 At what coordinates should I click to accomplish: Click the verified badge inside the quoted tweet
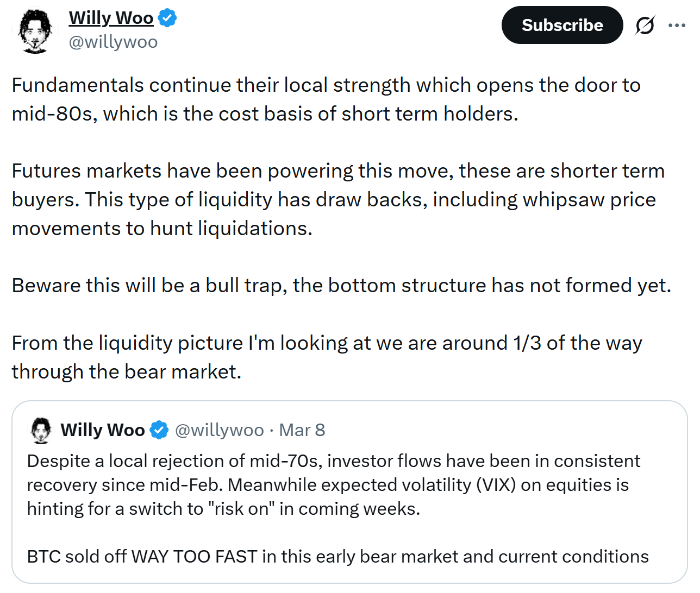tap(159, 430)
